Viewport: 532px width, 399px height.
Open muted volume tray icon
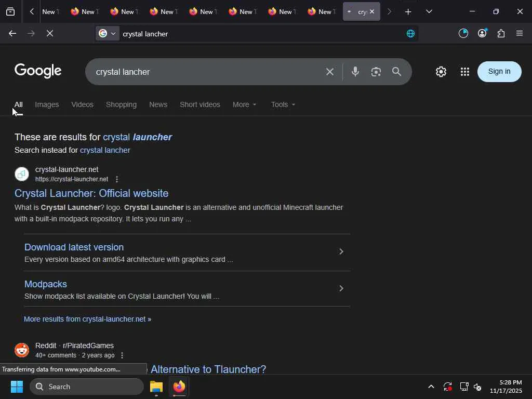click(x=478, y=387)
